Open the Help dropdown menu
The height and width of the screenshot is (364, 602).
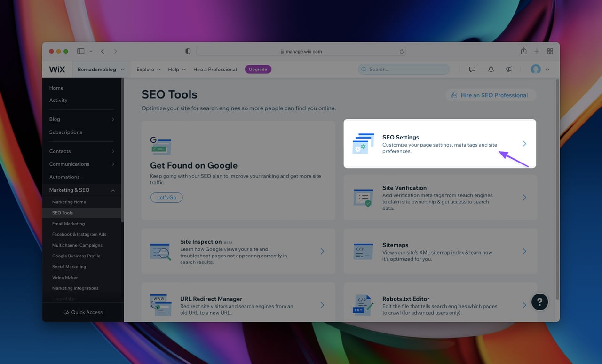pos(177,70)
